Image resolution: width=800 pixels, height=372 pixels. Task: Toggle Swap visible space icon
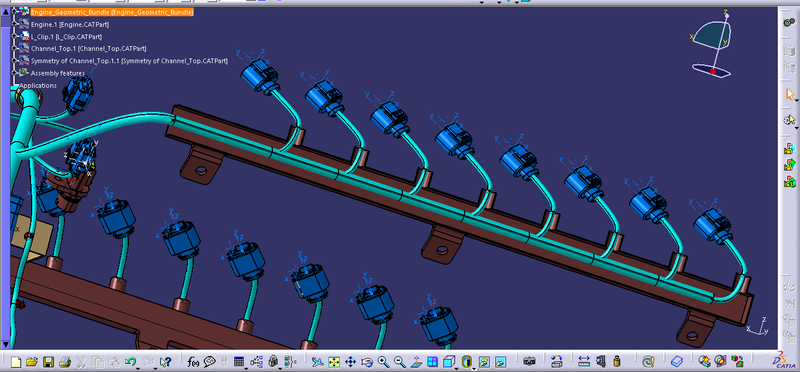pyautogui.click(x=500, y=362)
